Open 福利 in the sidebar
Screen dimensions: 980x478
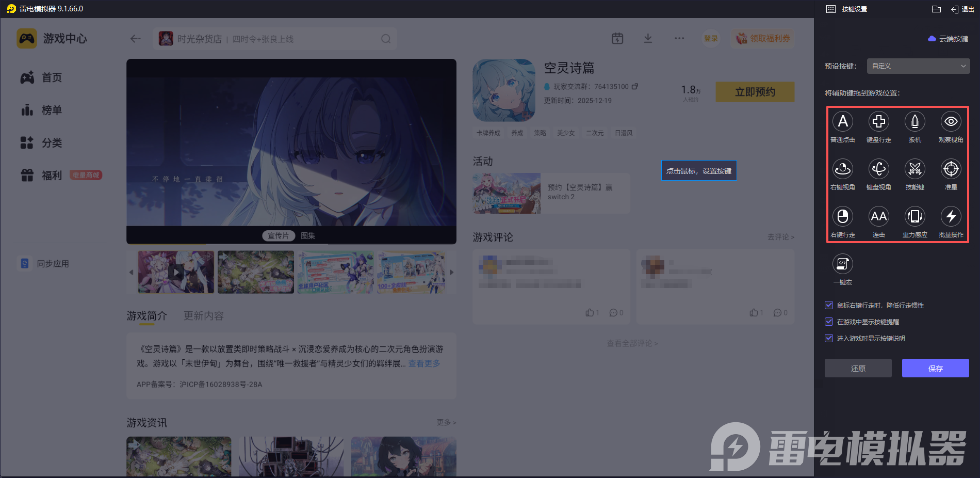click(41, 176)
